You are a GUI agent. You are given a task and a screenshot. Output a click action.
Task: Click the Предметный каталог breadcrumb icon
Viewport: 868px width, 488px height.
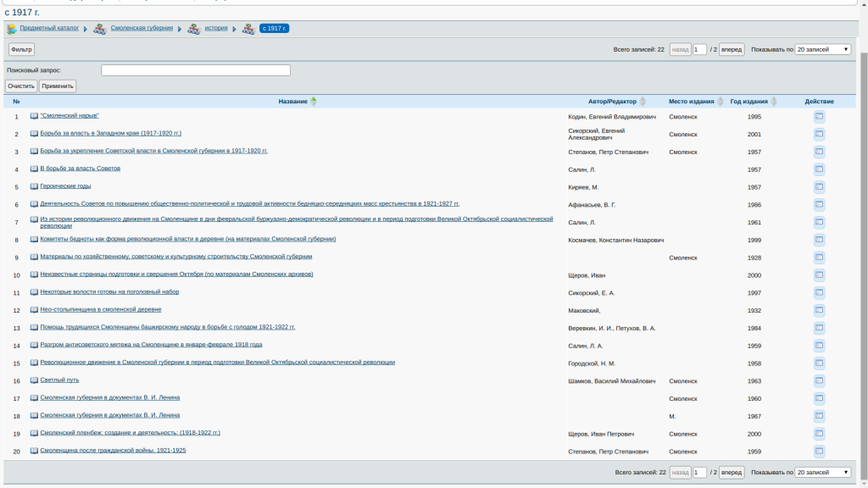(x=12, y=29)
